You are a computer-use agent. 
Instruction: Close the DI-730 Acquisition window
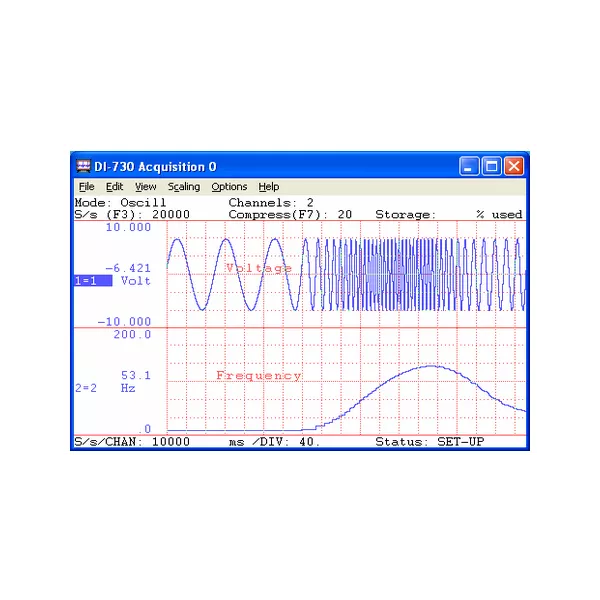click(x=514, y=166)
